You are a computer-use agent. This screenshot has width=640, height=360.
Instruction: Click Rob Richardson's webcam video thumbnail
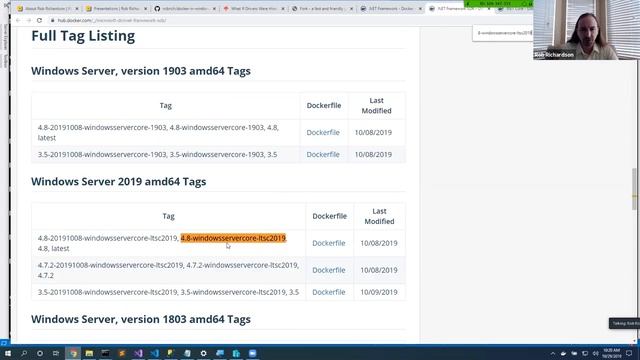[586, 30]
